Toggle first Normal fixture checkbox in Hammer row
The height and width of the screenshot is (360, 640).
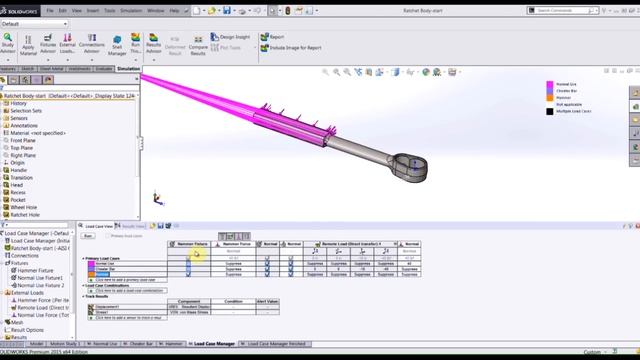coord(267,274)
